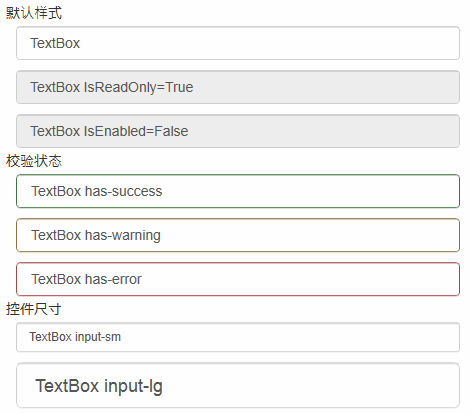Click the 默认样式 section heading
Screen dimensions: 470x414
click(34, 13)
